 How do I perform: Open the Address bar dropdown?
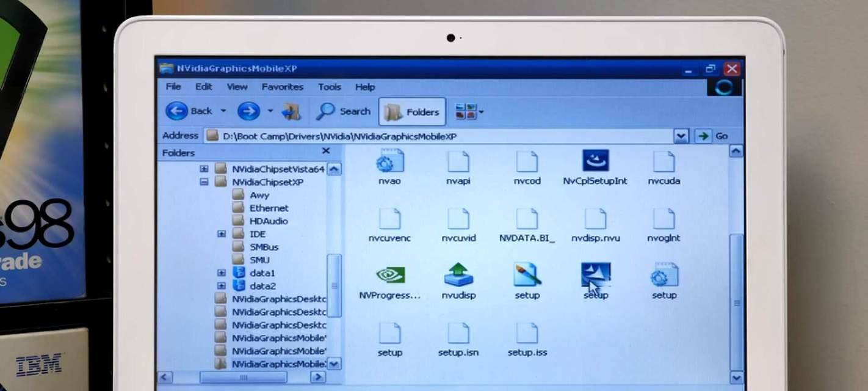(x=681, y=136)
